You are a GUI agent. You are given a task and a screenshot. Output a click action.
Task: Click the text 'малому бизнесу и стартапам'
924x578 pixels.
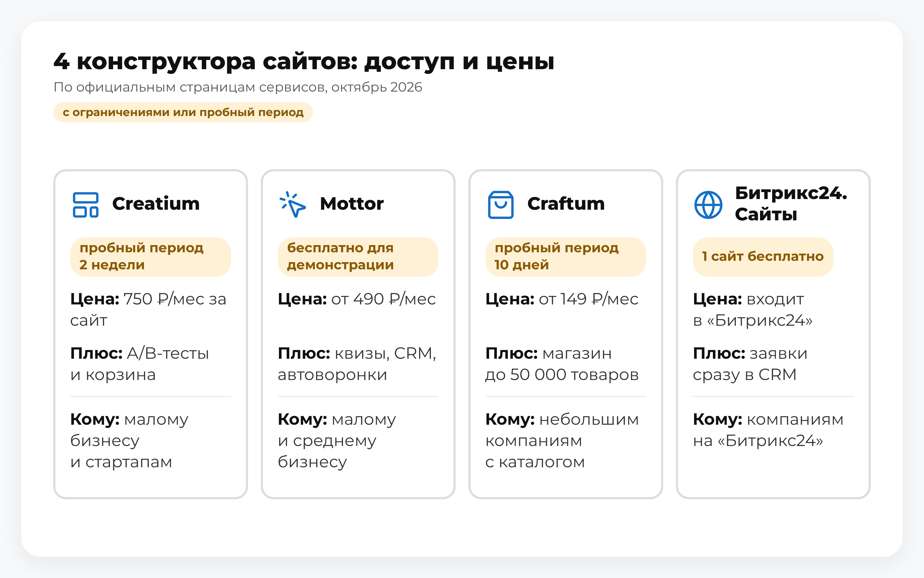point(129,441)
